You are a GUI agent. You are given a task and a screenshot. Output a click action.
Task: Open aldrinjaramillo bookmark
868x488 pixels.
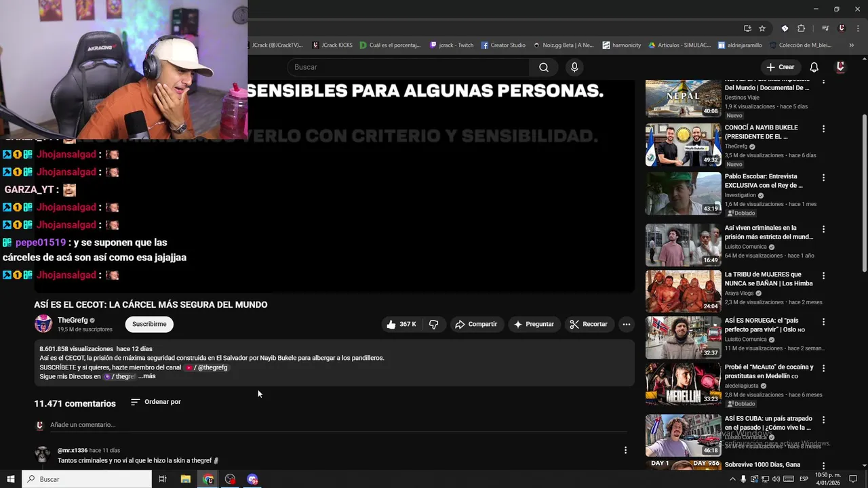point(739,45)
